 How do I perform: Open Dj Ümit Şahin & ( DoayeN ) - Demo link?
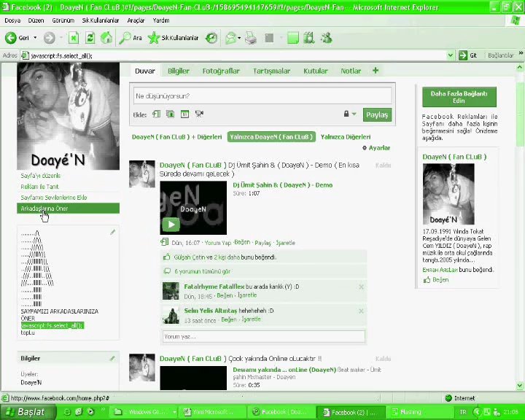(x=283, y=185)
